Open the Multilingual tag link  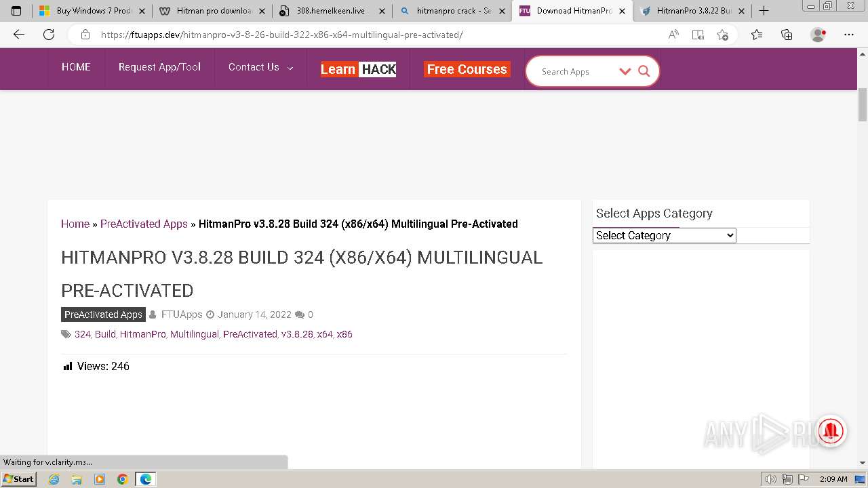point(195,334)
